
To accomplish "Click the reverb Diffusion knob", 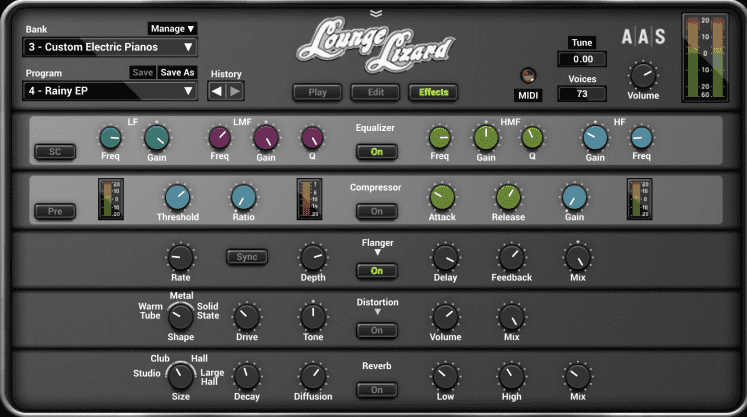I will click(x=313, y=376).
